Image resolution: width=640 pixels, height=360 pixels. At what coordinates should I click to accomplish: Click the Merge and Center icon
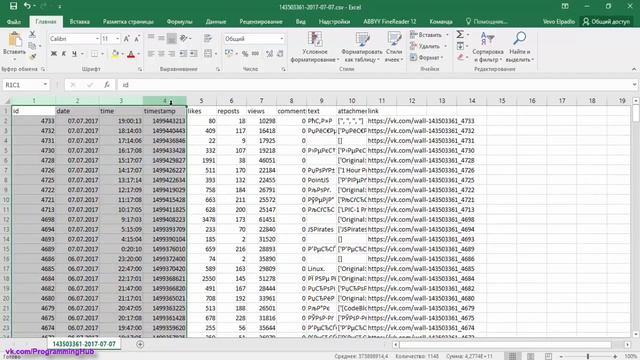[208, 54]
